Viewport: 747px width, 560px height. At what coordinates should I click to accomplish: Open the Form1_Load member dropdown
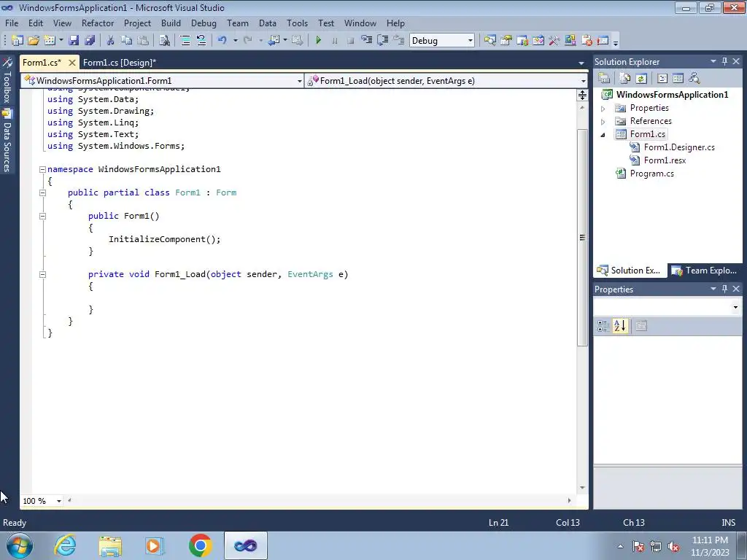point(583,81)
